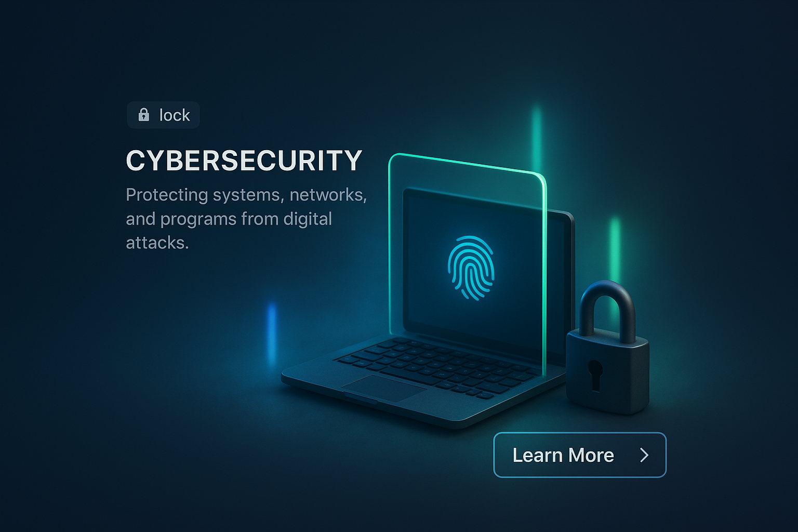
Task: Click the laptop trackpad
Action: coord(384,388)
